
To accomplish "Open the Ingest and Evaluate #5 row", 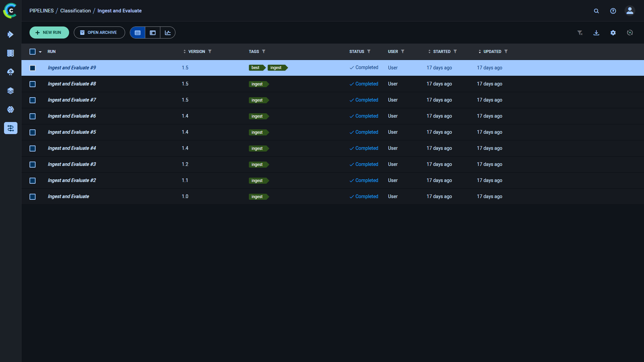I will 72,132.
